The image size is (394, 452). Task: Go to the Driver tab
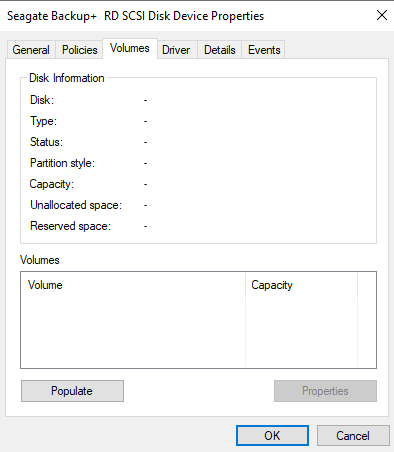click(x=176, y=50)
